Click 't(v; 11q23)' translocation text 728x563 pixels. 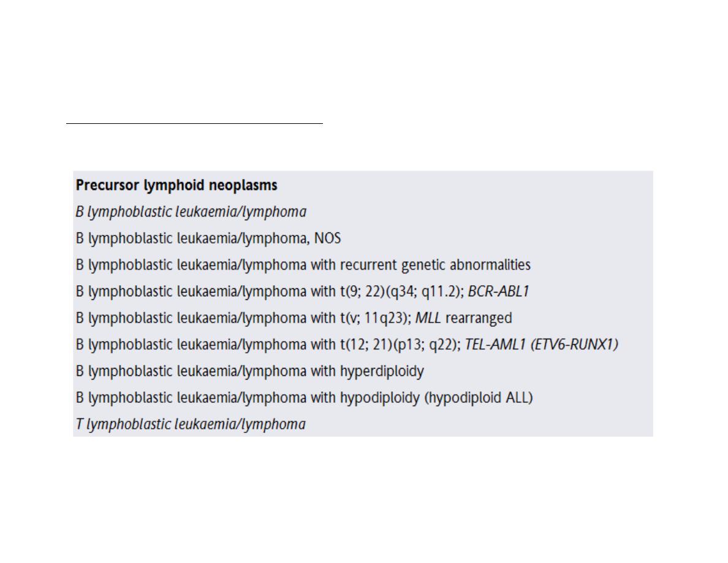pos(376,318)
